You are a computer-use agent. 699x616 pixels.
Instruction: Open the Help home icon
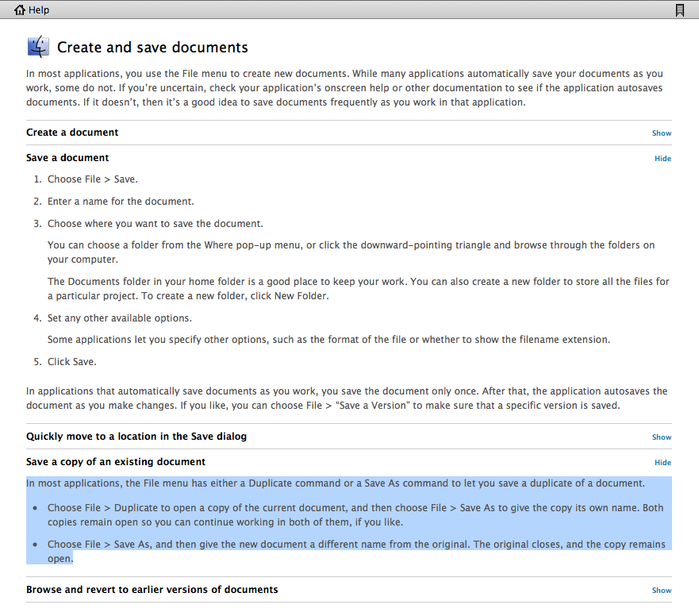click(x=20, y=10)
